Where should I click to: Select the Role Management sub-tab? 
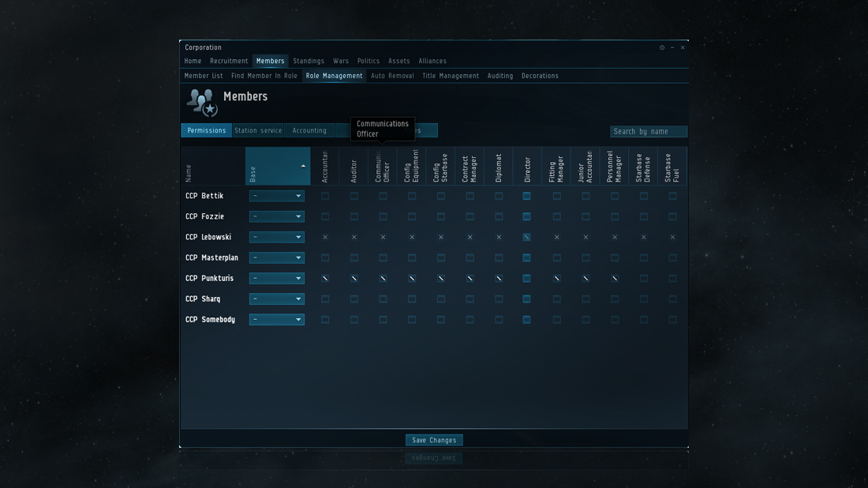[335, 76]
